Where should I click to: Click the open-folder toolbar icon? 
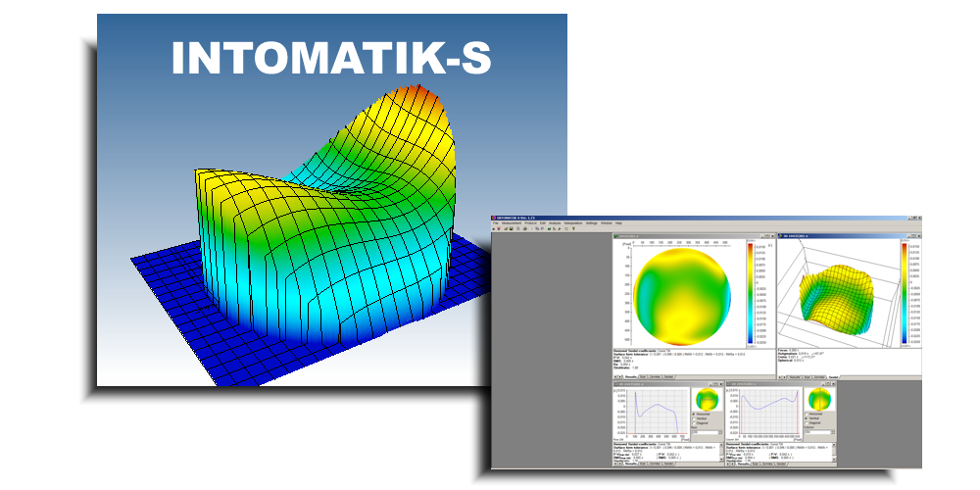click(x=506, y=228)
